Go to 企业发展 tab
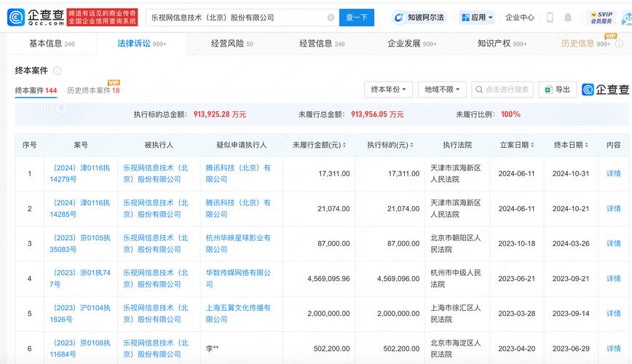This screenshot has width=632, height=364. coord(412,44)
